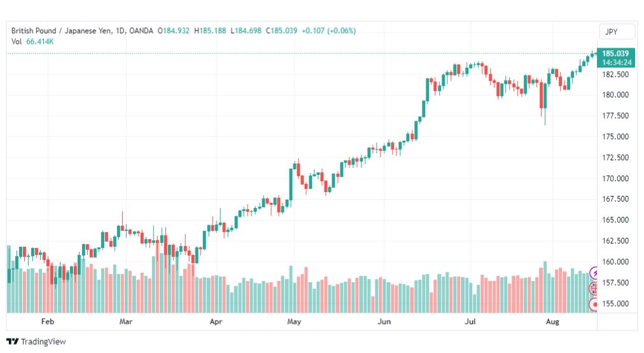The height and width of the screenshot is (353, 644).
Task: Click the Jul label on time axis
Action: click(x=470, y=321)
